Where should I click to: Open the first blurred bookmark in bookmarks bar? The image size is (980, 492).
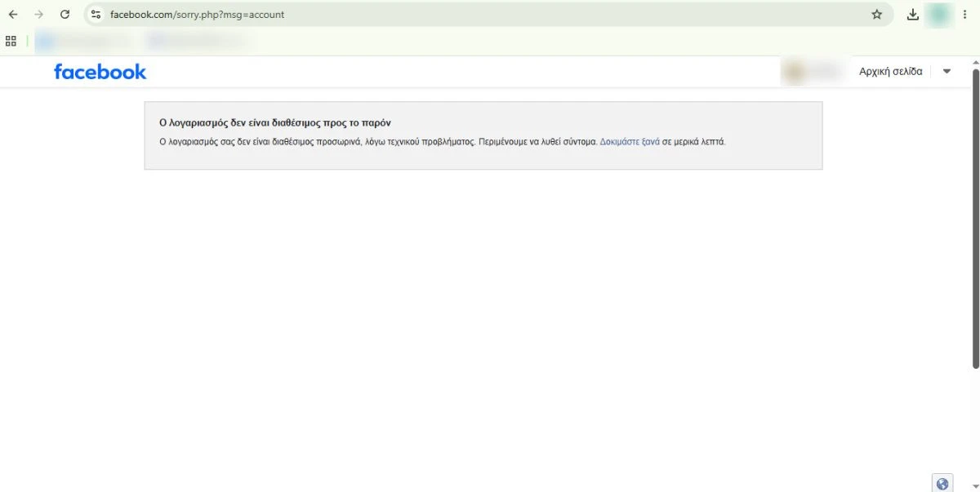82,40
